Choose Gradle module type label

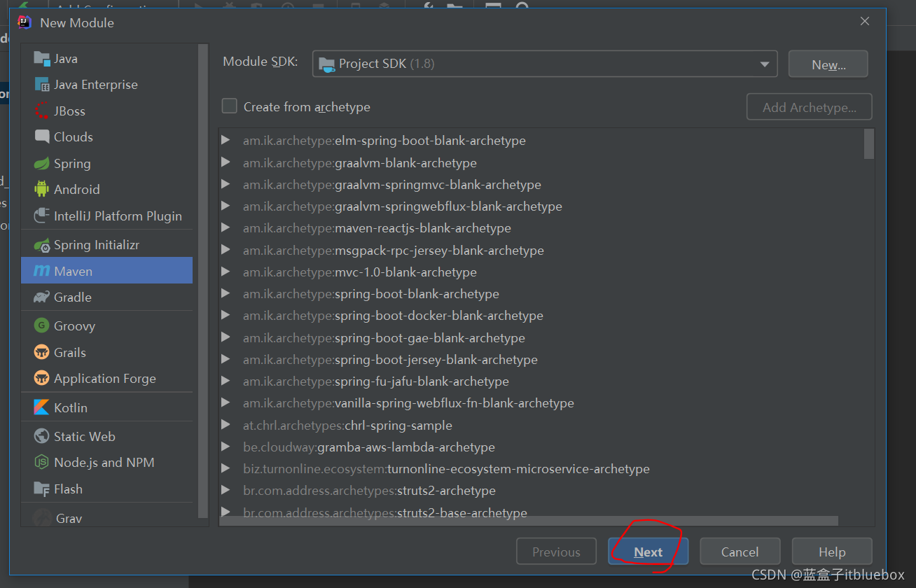tap(73, 297)
